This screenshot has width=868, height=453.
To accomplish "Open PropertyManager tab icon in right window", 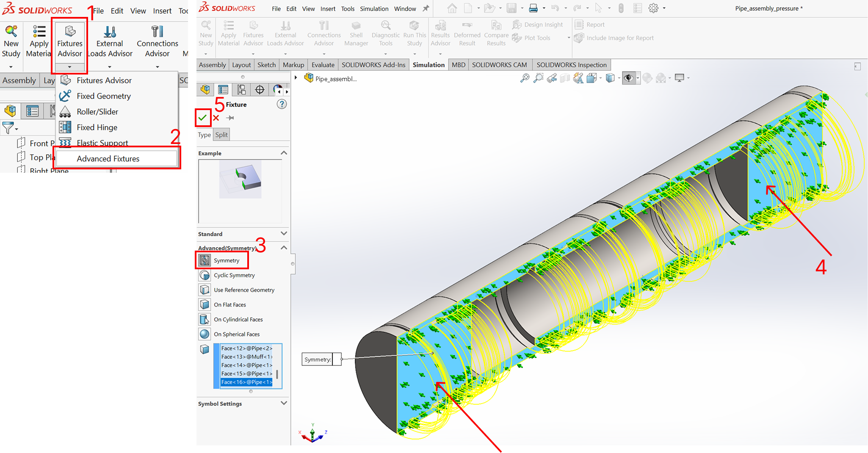I will click(223, 89).
